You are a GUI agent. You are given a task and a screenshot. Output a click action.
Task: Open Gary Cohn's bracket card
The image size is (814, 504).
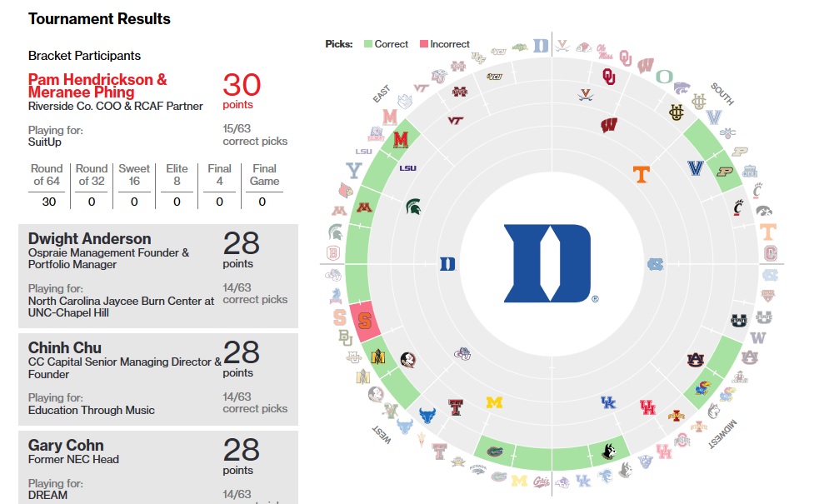pos(158,467)
